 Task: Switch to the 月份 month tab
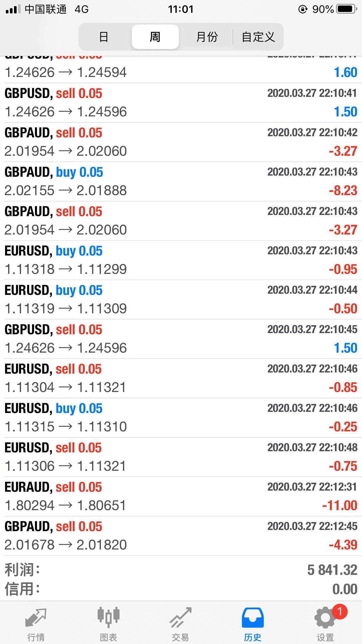[207, 37]
